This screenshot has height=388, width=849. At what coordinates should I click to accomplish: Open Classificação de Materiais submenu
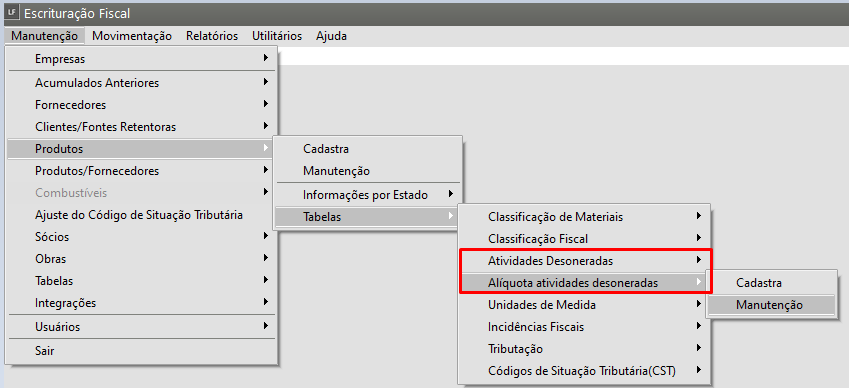pyautogui.click(x=585, y=217)
